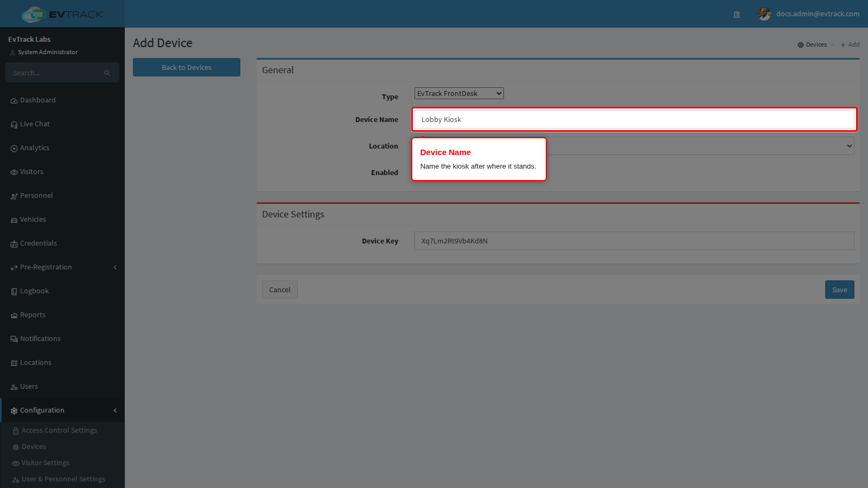This screenshot has height=488, width=868.
Task: Open User & Personnel Settings item
Action: pos(62,479)
